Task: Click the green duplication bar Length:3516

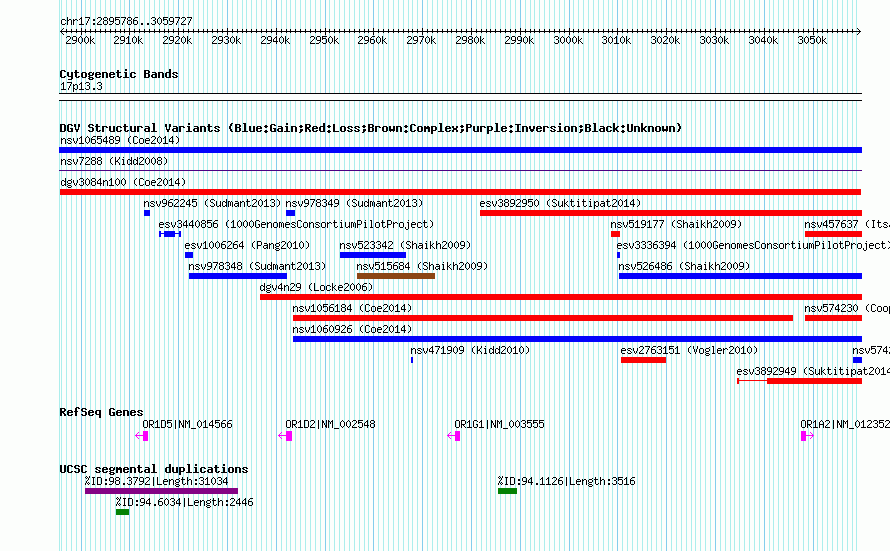Action: 507,491
